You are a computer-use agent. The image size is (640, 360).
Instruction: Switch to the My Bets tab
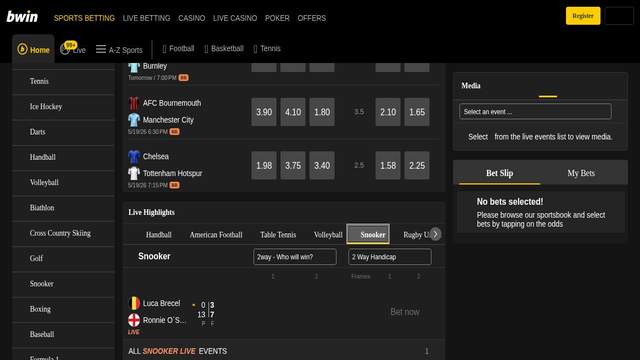(581, 173)
